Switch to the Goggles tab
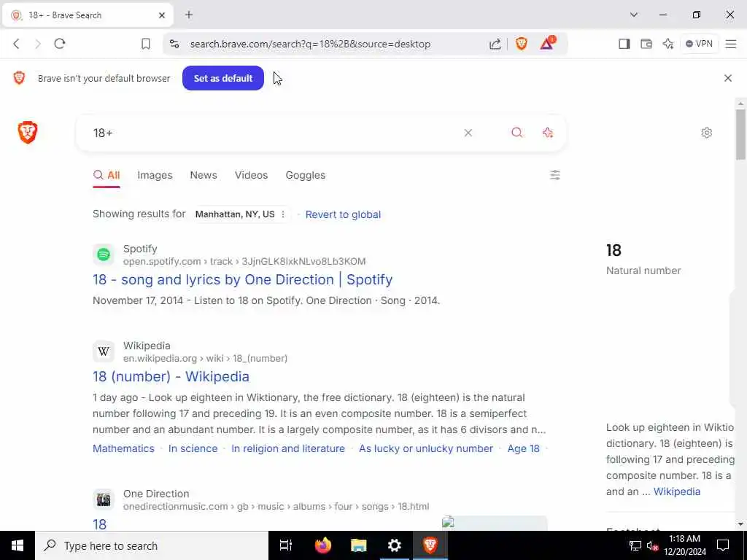The width and height of the screenshot is (747, 560). [306, 175]
